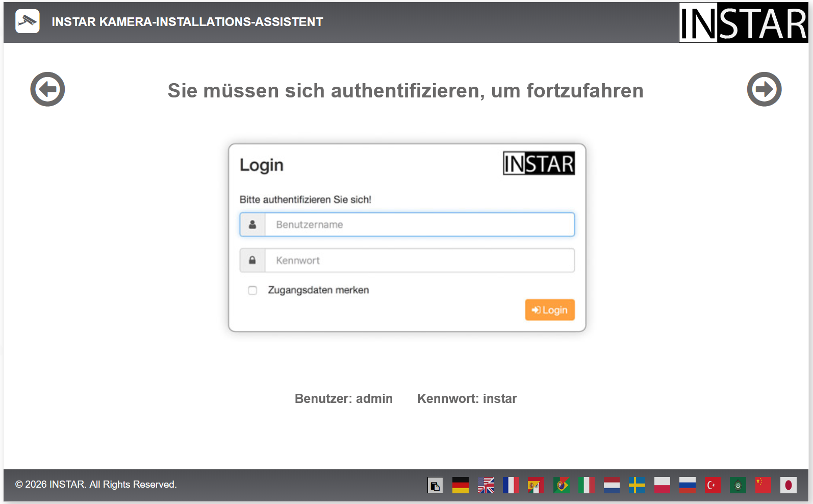The image size is (813, 504).
Task: Click the copy/clipboard icon in the footer
Action: point(435,485)
